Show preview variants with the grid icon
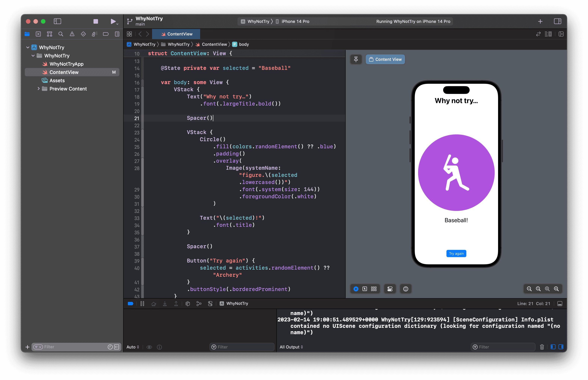The width and height of the screenshot is (588, 380). coord(374,289)
